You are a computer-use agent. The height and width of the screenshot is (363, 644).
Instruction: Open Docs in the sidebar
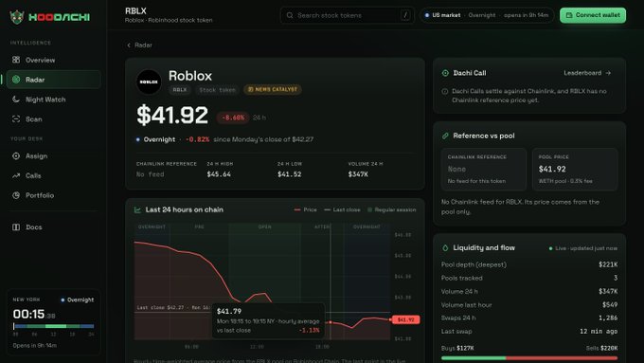tap(53, 227)
